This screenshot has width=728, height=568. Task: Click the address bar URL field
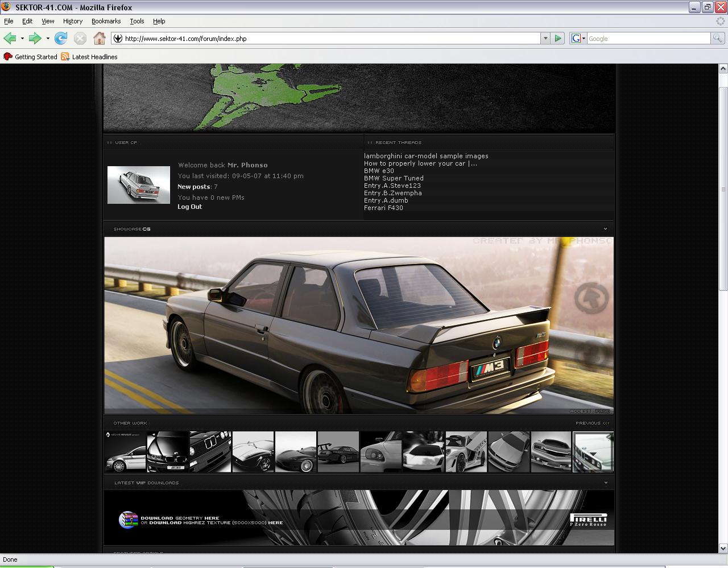[331, 39]
